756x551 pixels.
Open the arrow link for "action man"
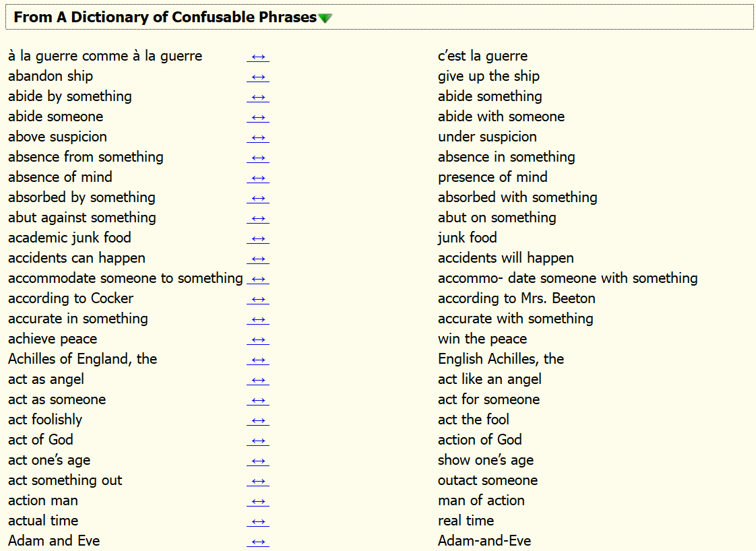click(x=258, y=501)
